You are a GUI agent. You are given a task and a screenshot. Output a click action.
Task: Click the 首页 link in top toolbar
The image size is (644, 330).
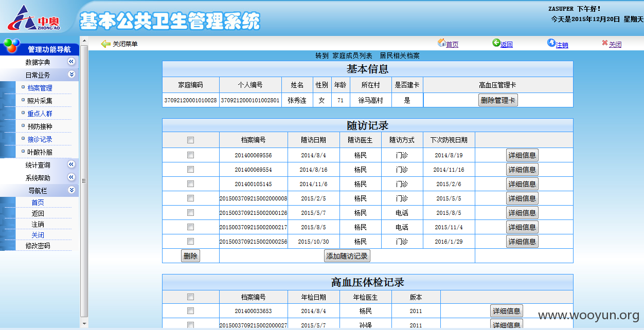pyautogui.click(x=452, y=45)
